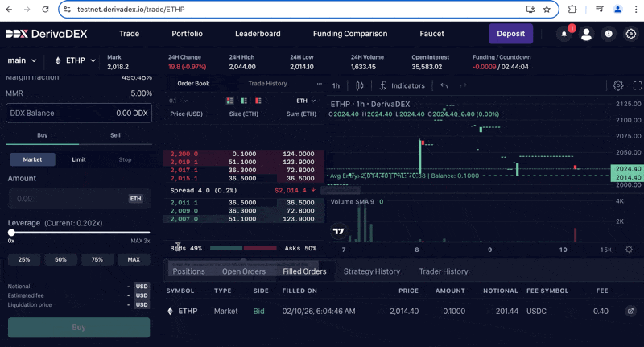This screenshot has width=644, height=347.
Task: Open the notifications bell
Action: pos(564,34)
